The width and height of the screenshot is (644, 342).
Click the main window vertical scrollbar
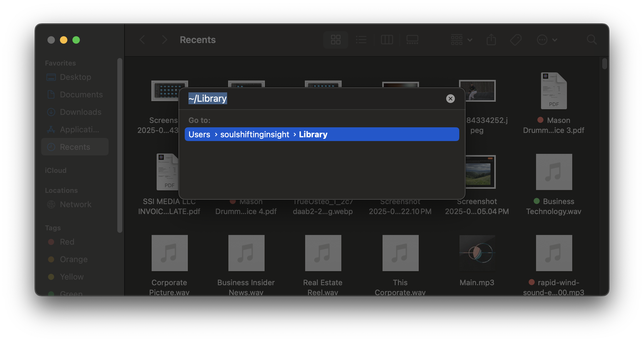click(604, 64)
